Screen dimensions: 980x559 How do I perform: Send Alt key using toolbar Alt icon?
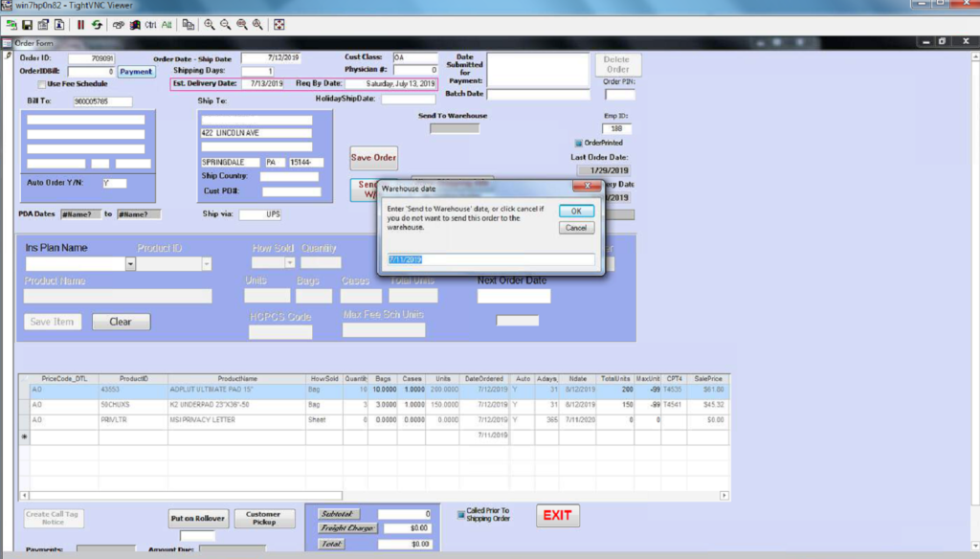pos(167,24)
